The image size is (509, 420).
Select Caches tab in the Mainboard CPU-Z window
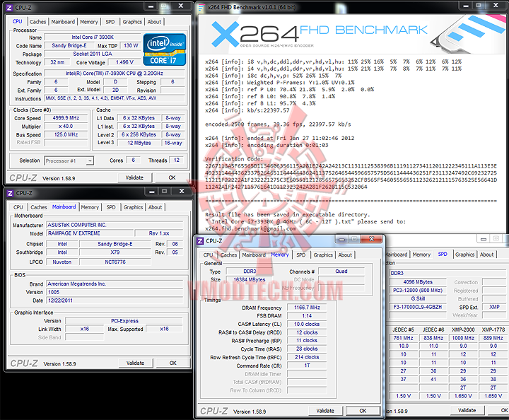click(x=39, y=207)
